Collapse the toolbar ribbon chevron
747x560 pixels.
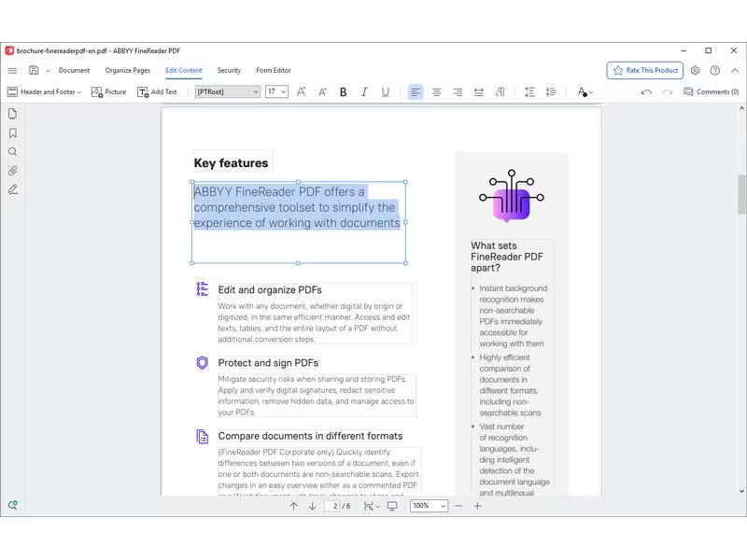point(735,71)
